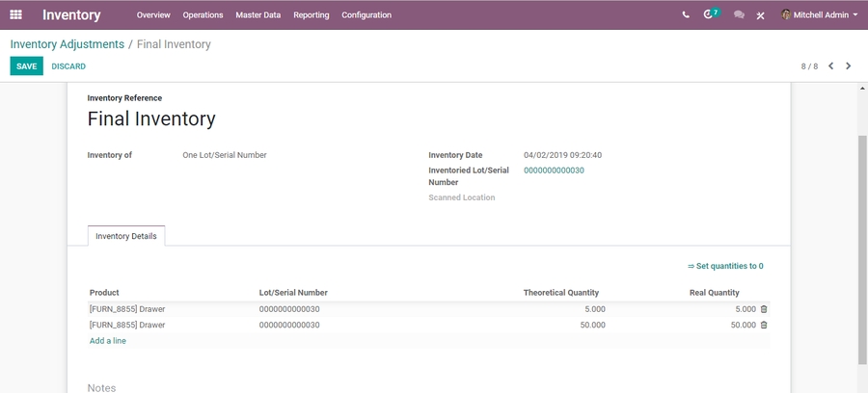Click Set quantities to 0 link
868x393 pixels.
tap(725, 267)
